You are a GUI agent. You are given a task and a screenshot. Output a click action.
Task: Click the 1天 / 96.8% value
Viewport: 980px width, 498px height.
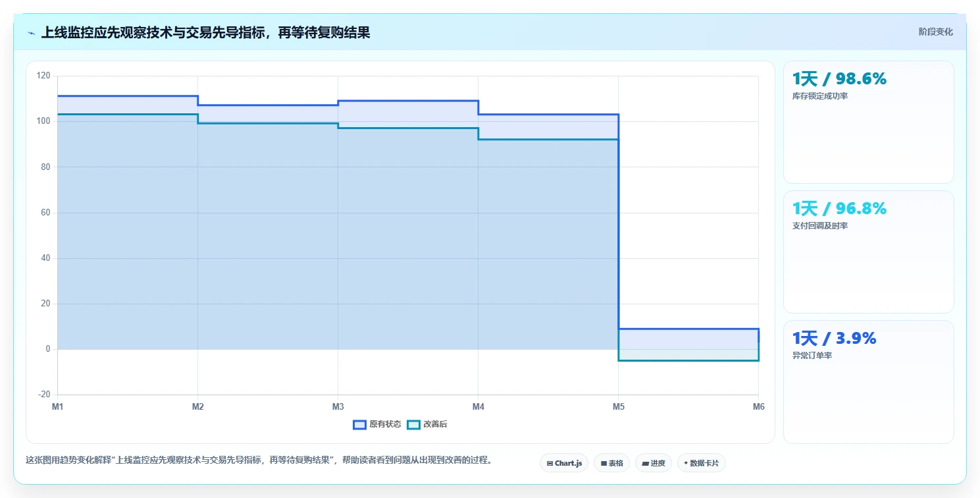coord(839,209)
